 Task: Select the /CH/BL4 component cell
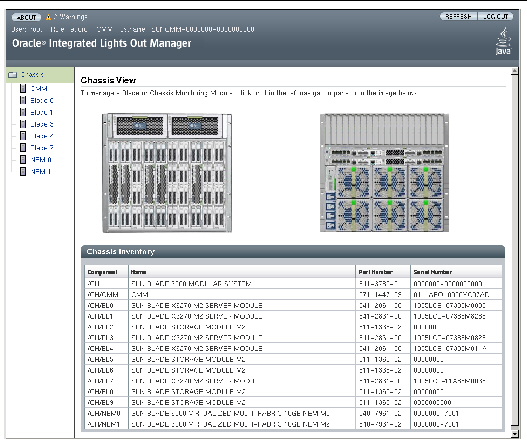click(107, 349)
